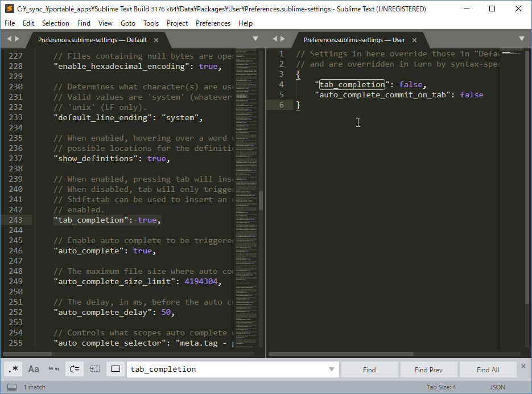Toggle regular expression search mode
The height and width of the screenshot is (394, 532).
pos(13,369)
